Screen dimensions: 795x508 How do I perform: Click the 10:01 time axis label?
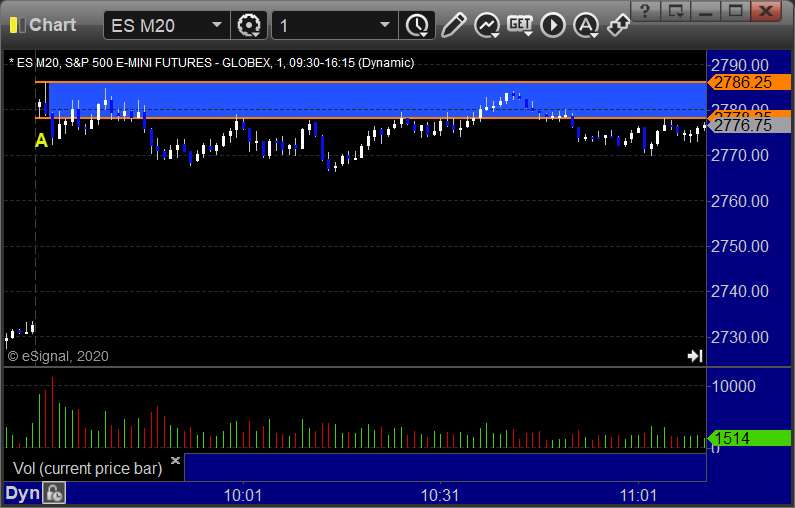243,495
